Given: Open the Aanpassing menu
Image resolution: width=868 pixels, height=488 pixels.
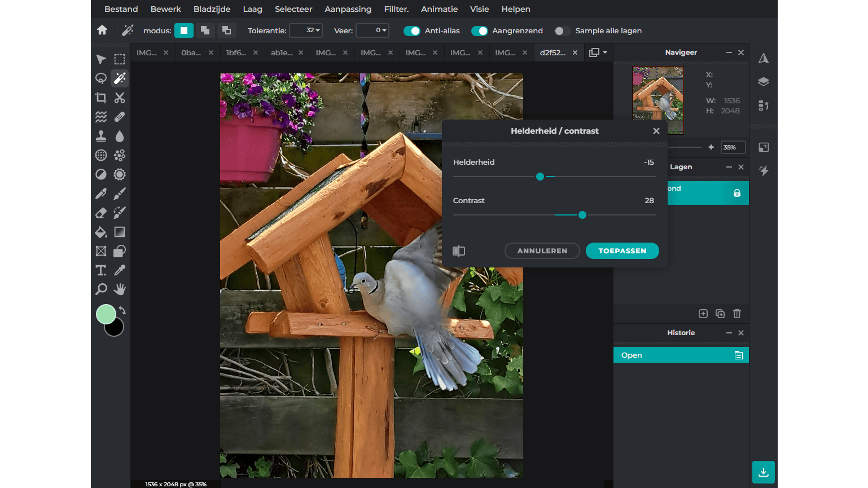Looking at the screenshot, I should 348,9.
